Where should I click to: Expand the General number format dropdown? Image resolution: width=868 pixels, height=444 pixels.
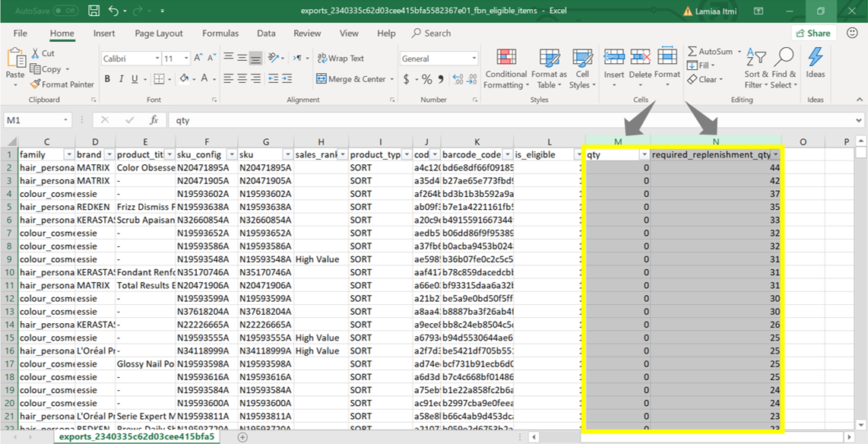(x=475, y=59)
